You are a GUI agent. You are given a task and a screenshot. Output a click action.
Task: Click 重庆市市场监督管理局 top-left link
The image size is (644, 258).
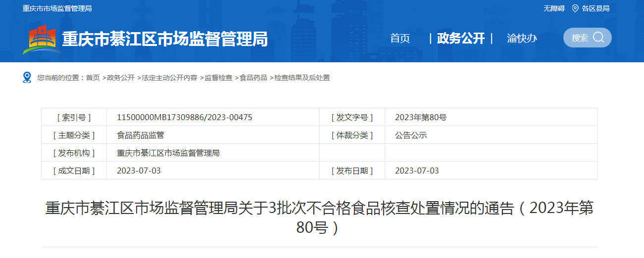pos(57,8)
